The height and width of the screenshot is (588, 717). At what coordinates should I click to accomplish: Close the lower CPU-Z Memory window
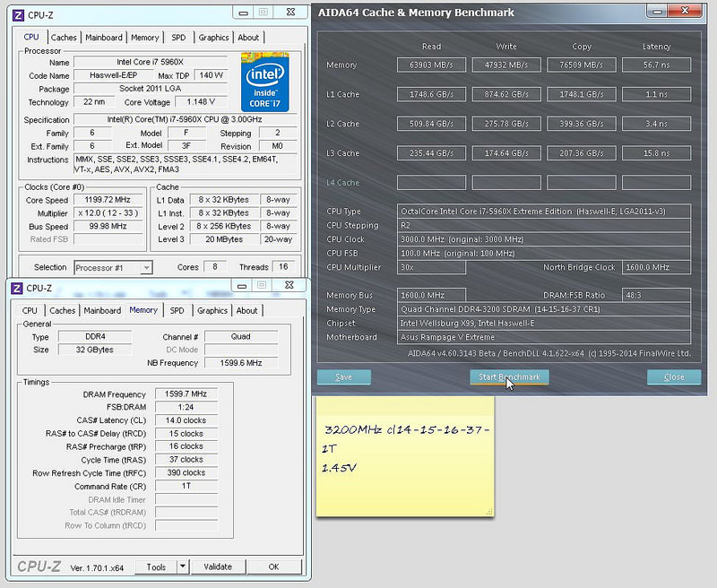click(x=289, y=285)
